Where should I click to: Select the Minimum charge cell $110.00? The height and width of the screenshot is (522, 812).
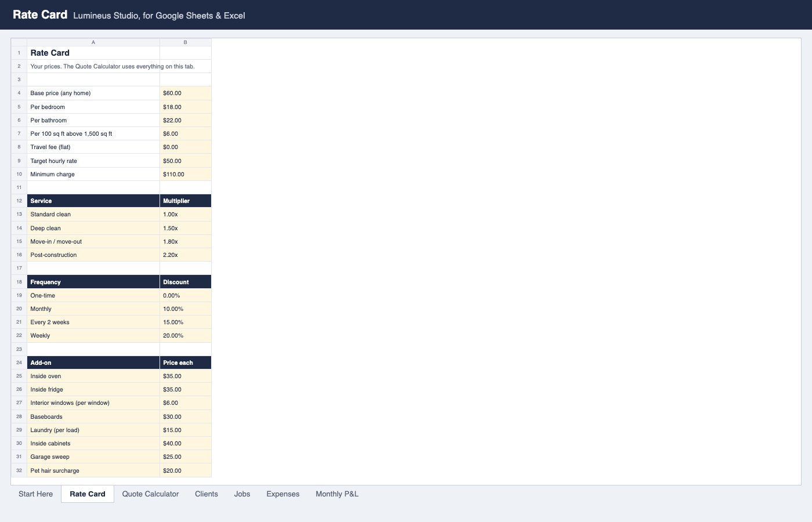tap(186, 174)
